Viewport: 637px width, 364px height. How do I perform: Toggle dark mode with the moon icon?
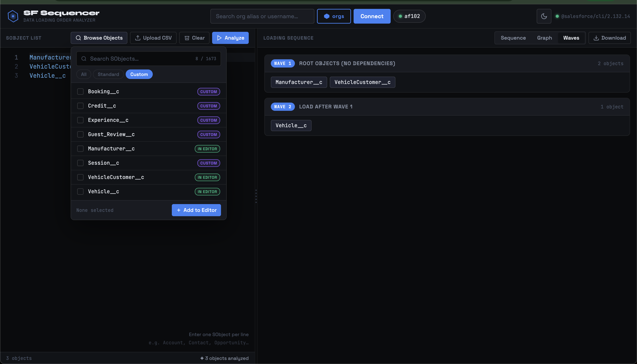pos(544,16)
